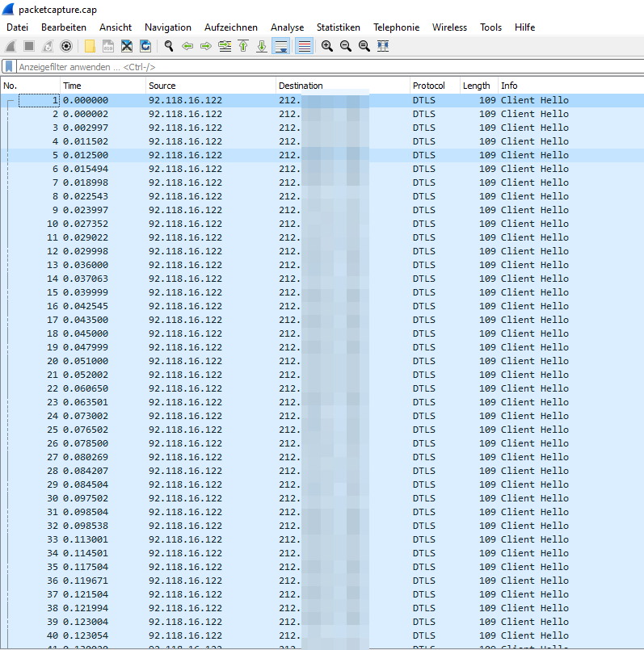Click the start capture shark fin icon

tap(11, 46)
